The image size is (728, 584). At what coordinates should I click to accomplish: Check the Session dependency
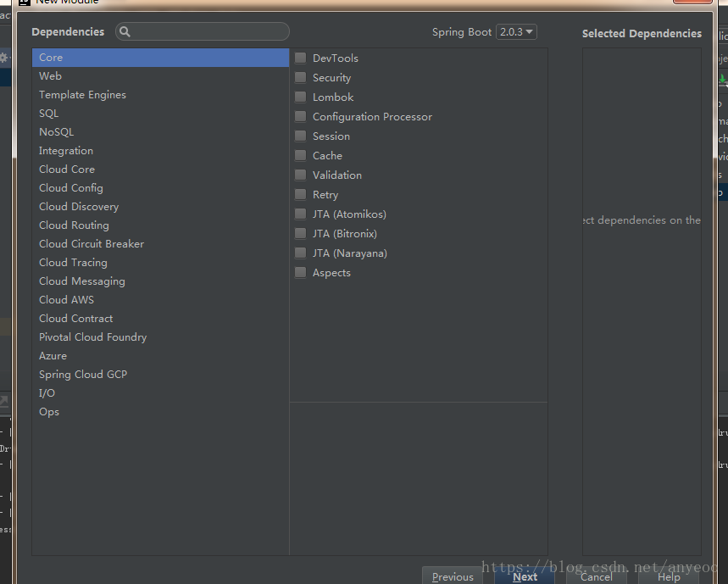tap(300, 136)
